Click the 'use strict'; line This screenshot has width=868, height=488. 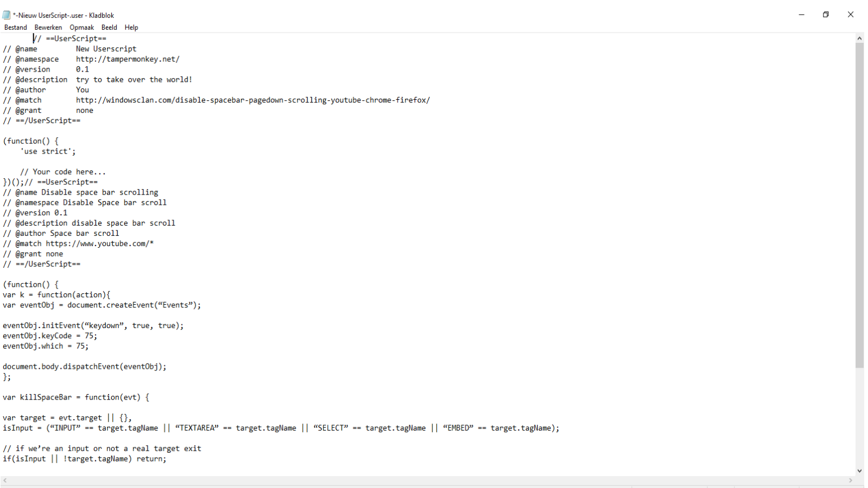pos(48,151)
